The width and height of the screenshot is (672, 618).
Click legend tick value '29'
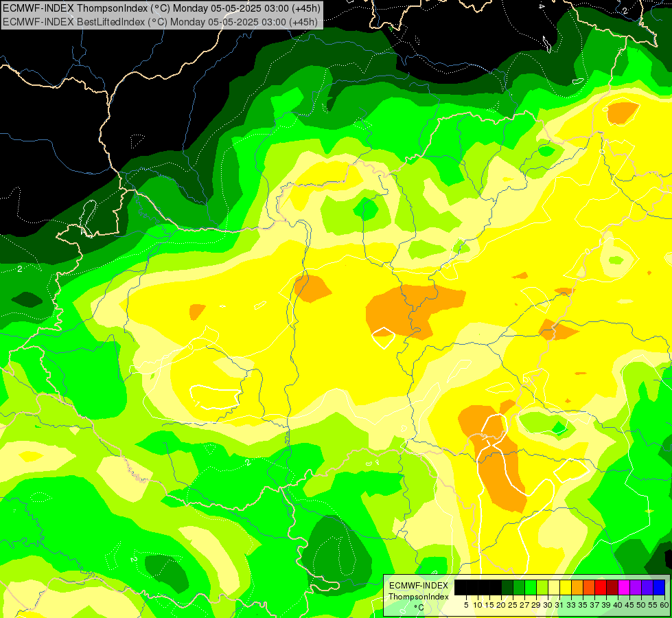(536, 605)
